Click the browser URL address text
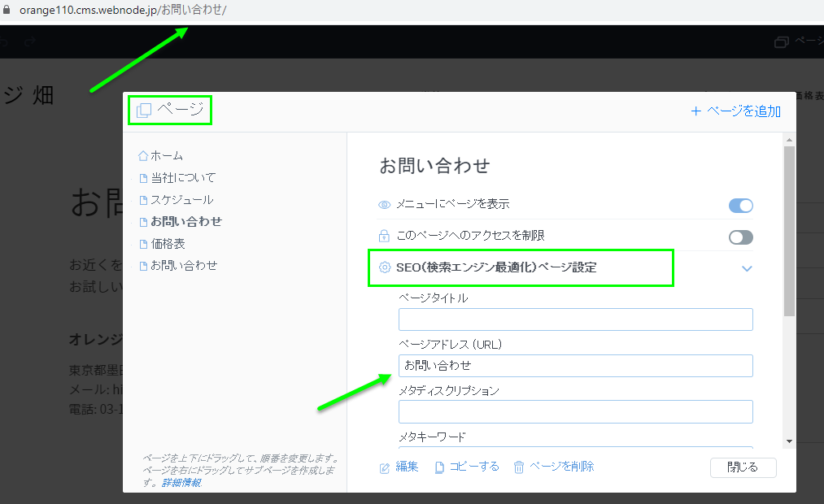Image resolution: width=824 pixels, height=504 pixels. [123, 10]
